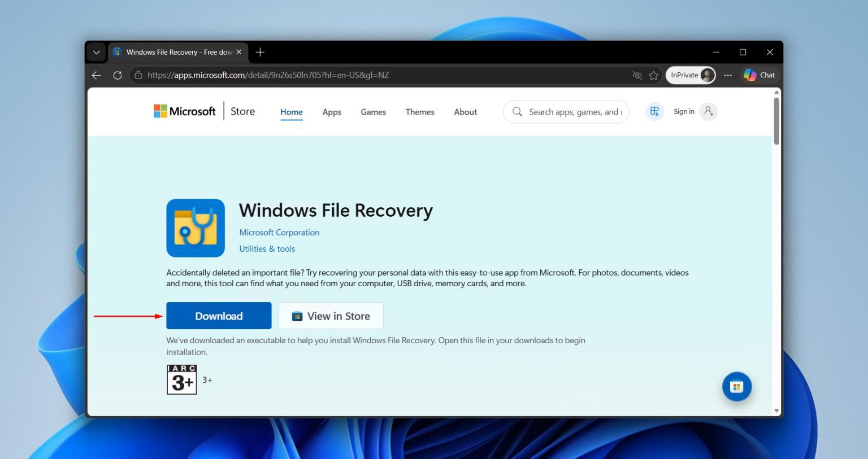Click the site info lock icon
Screen dimensions: 868x459
(x=138, y=75)
